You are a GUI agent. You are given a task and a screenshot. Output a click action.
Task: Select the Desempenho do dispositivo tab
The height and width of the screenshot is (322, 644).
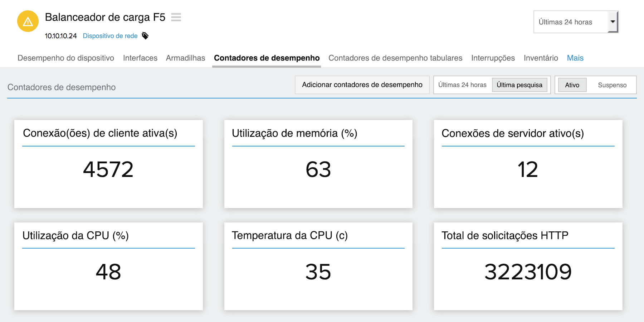[65, 58]
